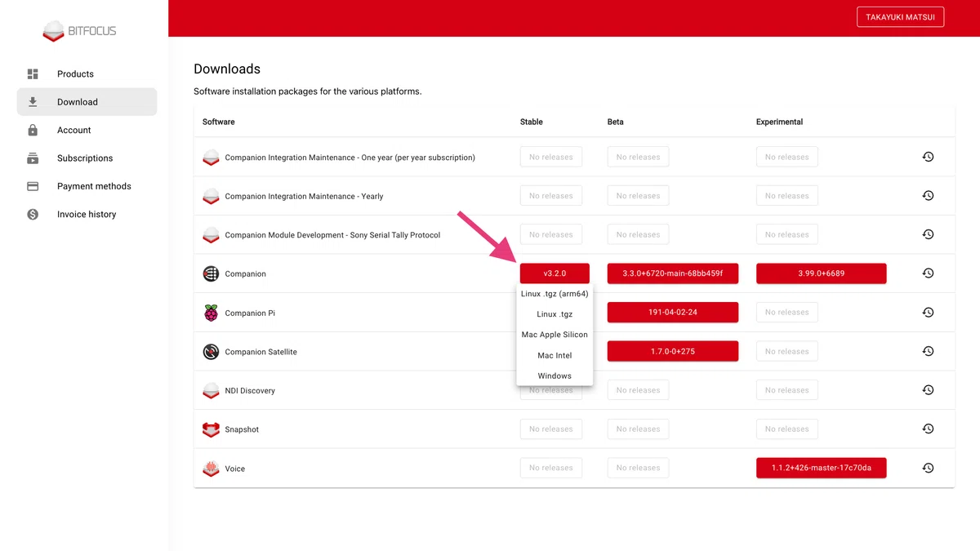
Task: Click the Companion Pi raspberry icon
Action: 211,313
